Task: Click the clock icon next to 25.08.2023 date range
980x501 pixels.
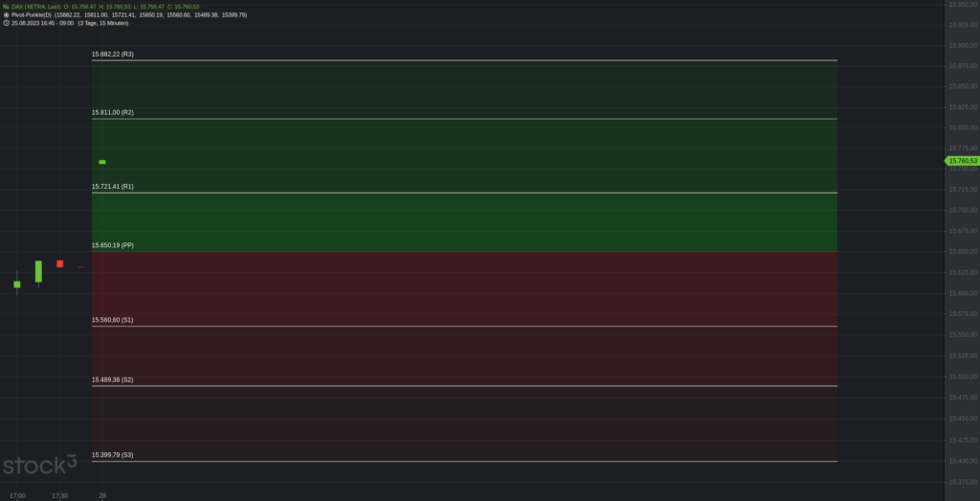Action: tap(6, 23)
